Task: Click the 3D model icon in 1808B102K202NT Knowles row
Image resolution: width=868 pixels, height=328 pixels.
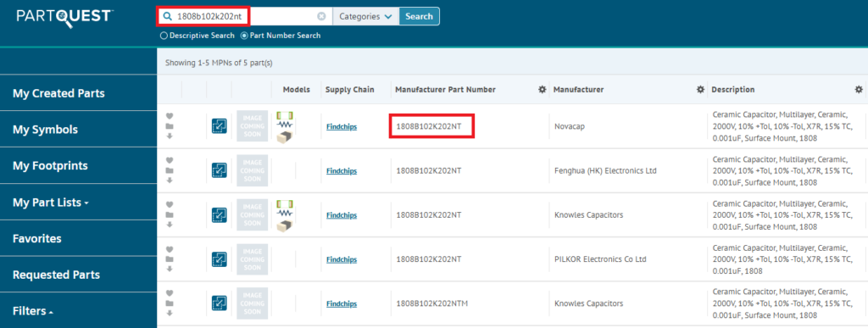Action: point(285,225)
